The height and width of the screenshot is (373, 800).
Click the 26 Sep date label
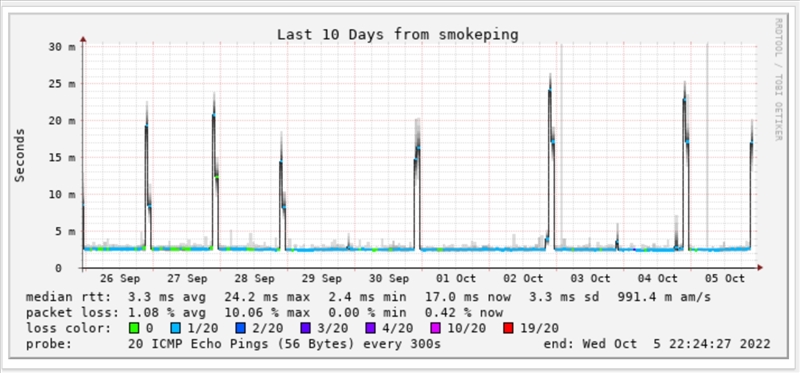pos(120,279)
